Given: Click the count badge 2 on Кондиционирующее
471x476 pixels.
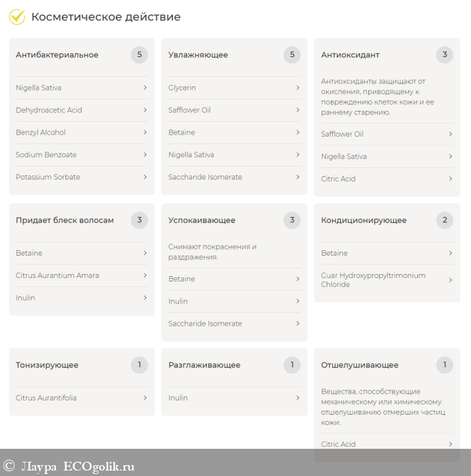Looking at the screenshot, I should (444, 220).
